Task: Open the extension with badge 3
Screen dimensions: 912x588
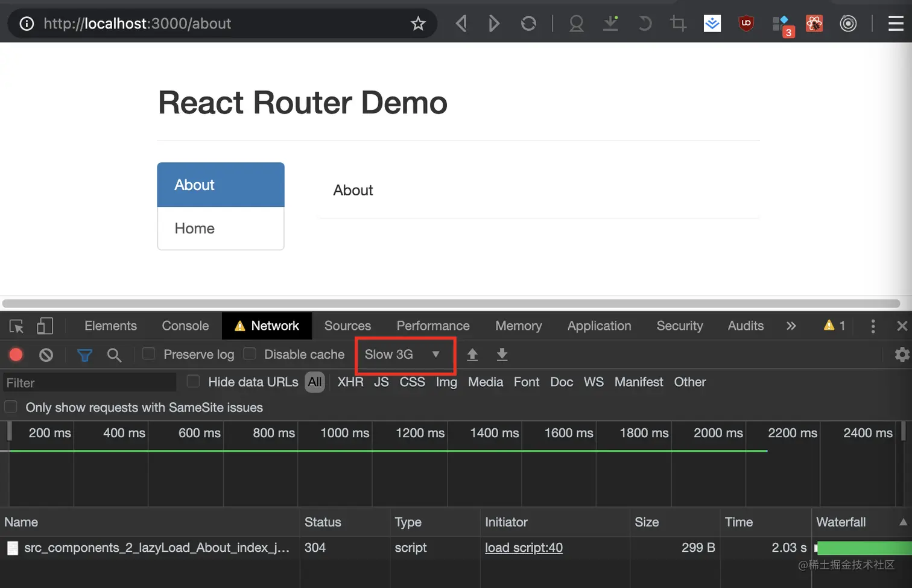Action: pyautogui.click(x=782, y=25)
